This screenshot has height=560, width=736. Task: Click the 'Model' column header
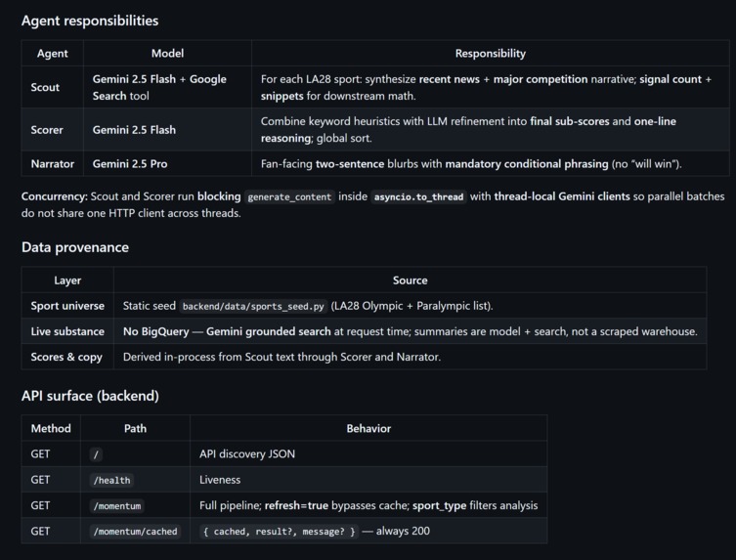point(167,53)
